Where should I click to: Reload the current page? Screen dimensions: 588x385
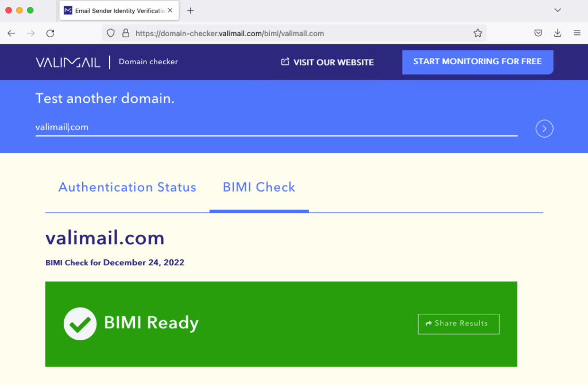coord(51,33)
